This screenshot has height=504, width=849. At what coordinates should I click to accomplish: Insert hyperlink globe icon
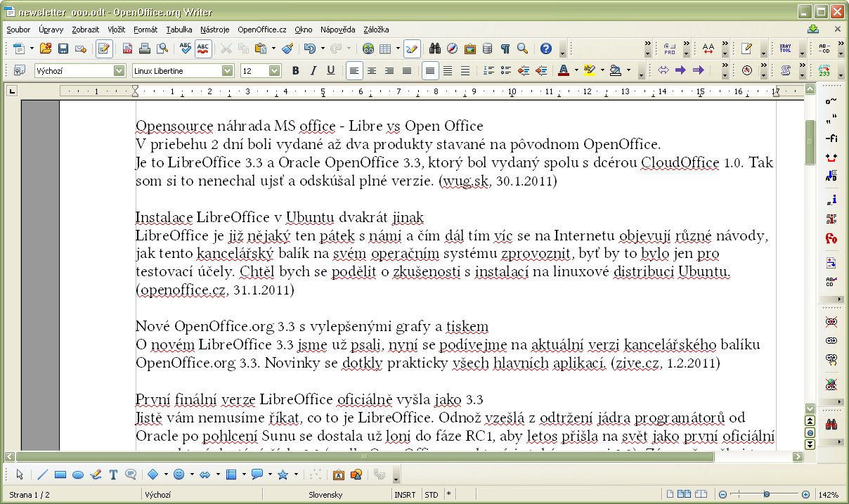368,49
